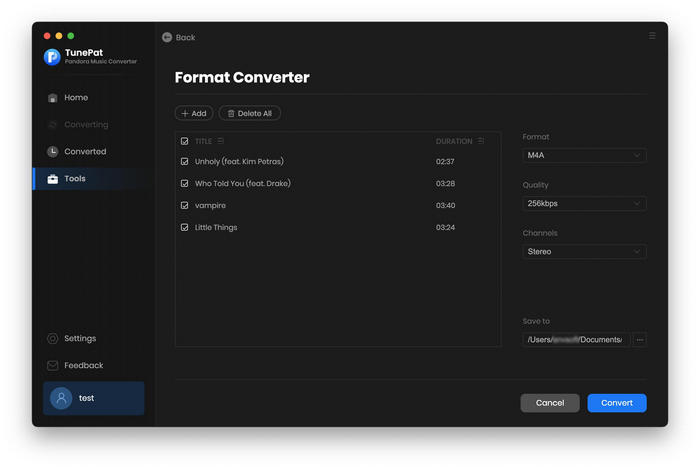Screen dimensions: 700x469
Task: Select the vampire track title
Action: [210, 206]
